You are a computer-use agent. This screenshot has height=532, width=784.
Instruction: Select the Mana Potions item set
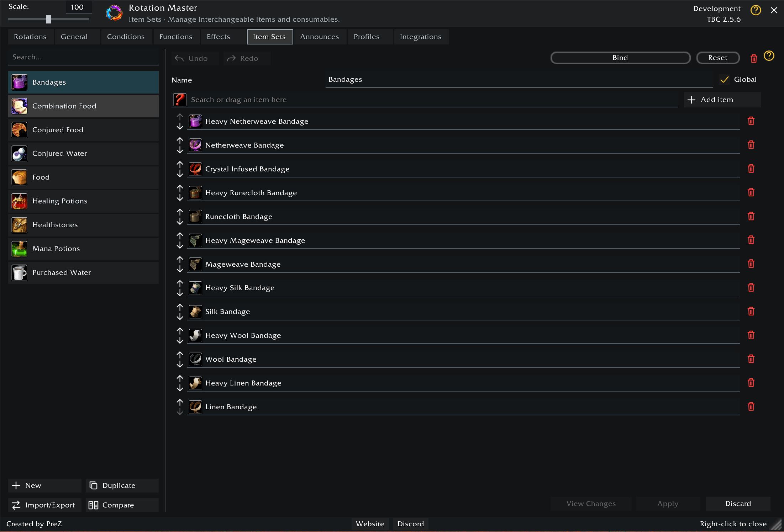[83, 249]
